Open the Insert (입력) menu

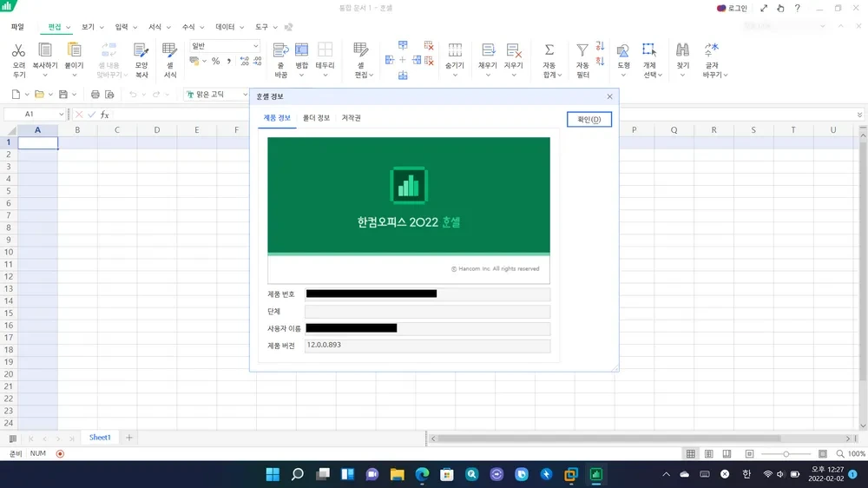tap(122, 27)
